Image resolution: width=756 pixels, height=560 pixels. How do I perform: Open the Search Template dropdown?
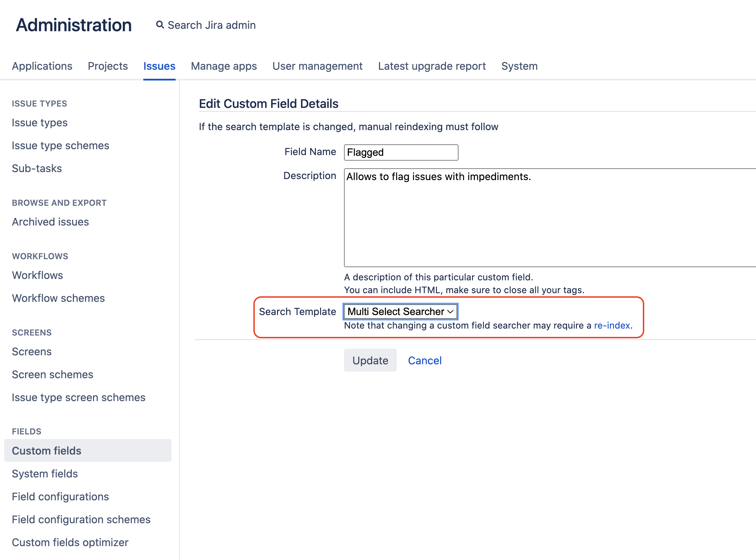click(x=400, y=312)
